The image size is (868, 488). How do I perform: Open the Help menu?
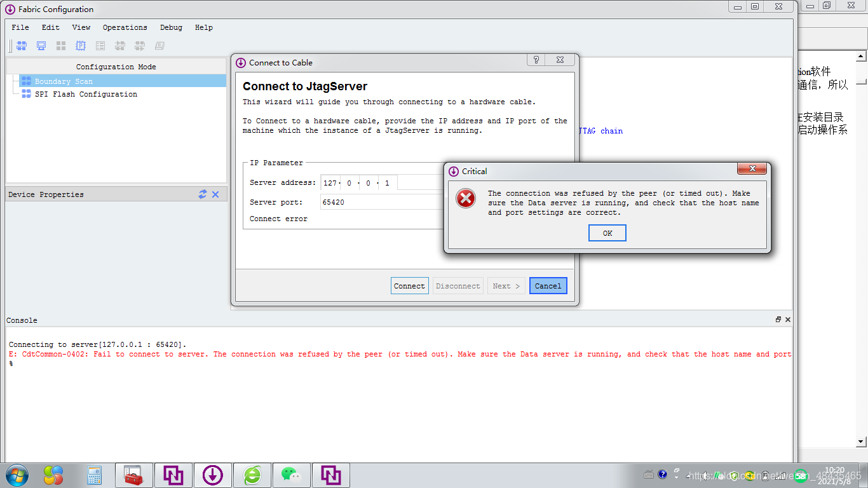(x=204, y=27)
